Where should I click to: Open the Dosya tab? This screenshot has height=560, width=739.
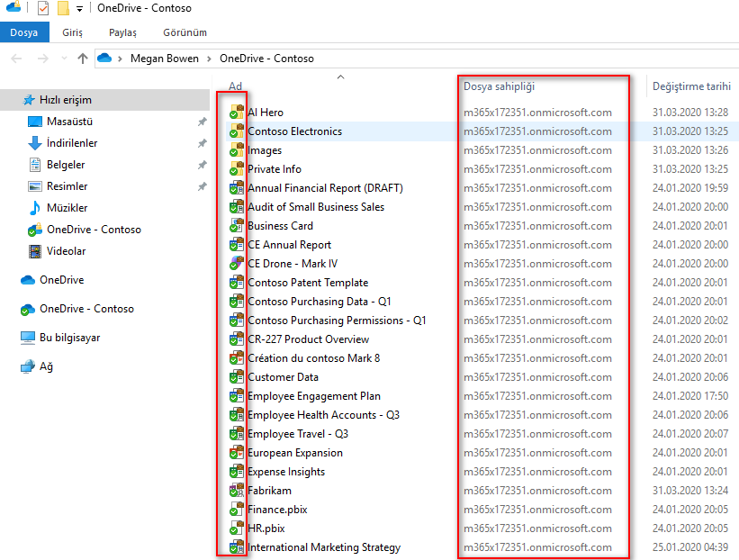[x=24, y=32]
